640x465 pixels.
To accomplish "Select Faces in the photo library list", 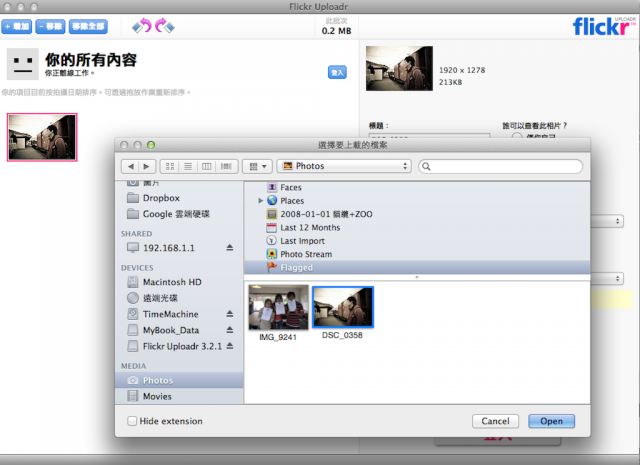I will [x=417, y=187].
